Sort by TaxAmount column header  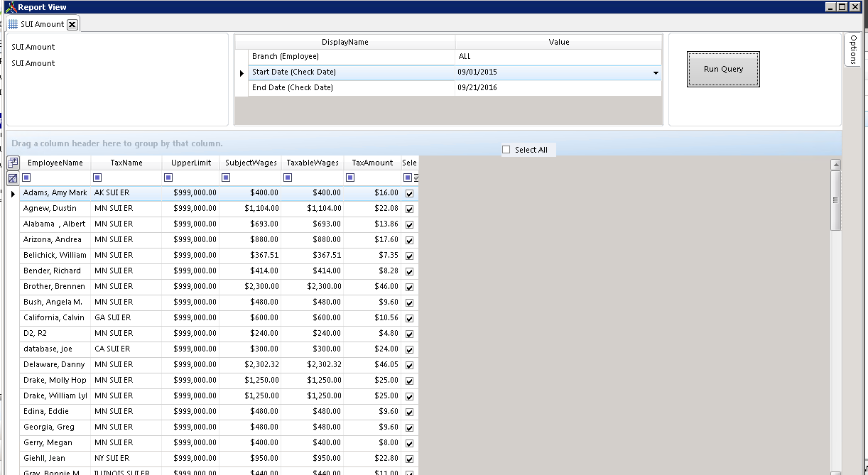click(x=372, y=163)
